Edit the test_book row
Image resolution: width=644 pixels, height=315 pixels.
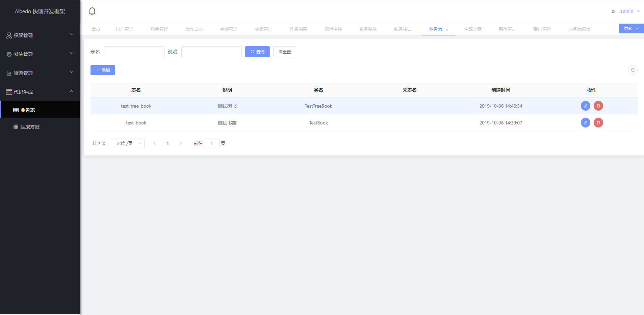point(585,123)
